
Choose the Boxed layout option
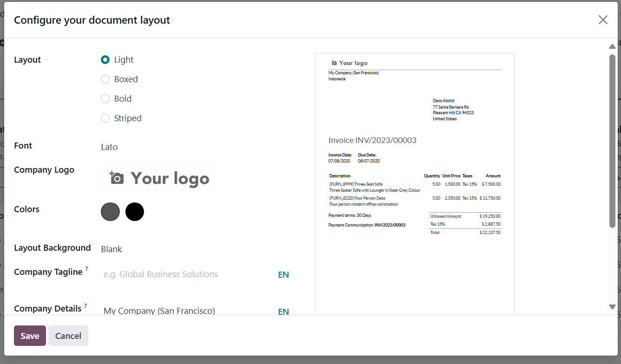pyautogui.click(x=105, y=79)
